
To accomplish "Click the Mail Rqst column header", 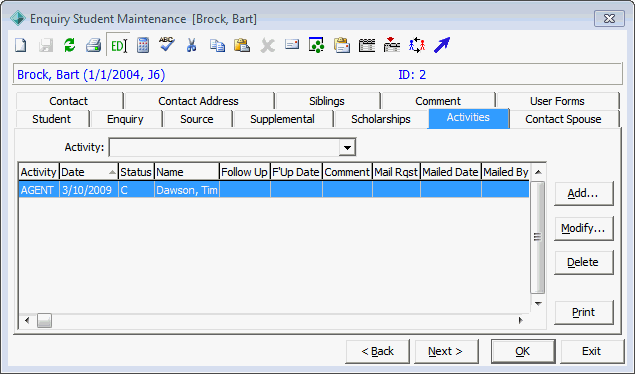I will 396,172.
